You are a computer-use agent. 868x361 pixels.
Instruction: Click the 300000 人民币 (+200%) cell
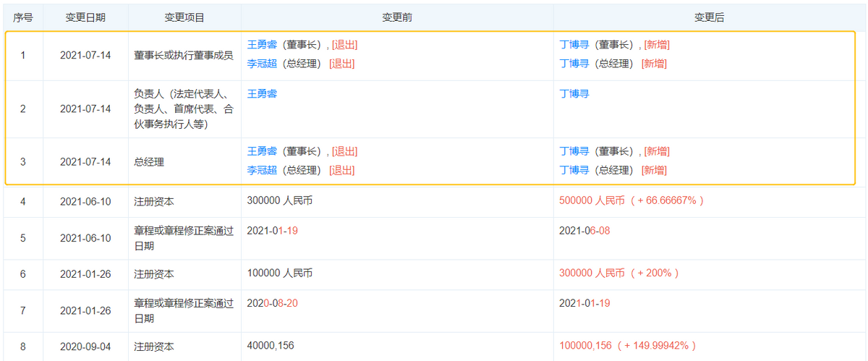point(619,273)
